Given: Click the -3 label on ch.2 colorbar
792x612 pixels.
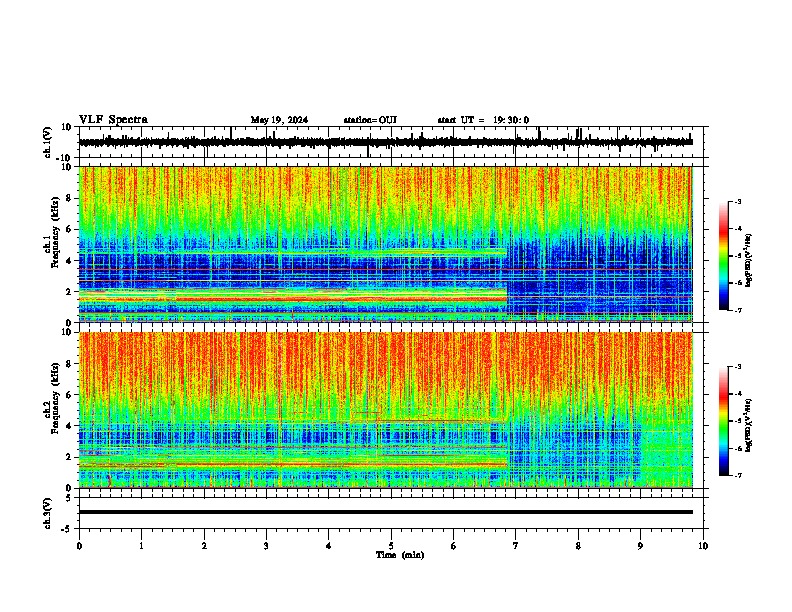Looking at the screenshot, I should pyautogui.click(x=738, y=367).
